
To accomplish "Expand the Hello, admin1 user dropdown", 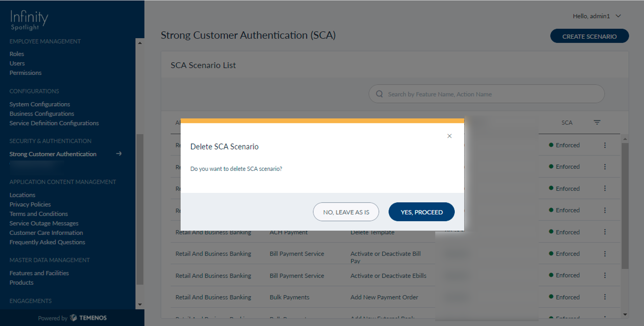I will (x=618, y=16).
